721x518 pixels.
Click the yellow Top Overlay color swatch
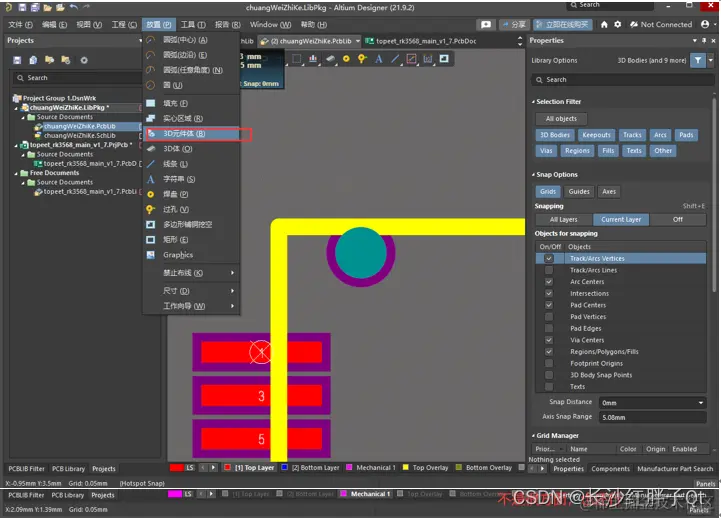(x=405, y=467)
